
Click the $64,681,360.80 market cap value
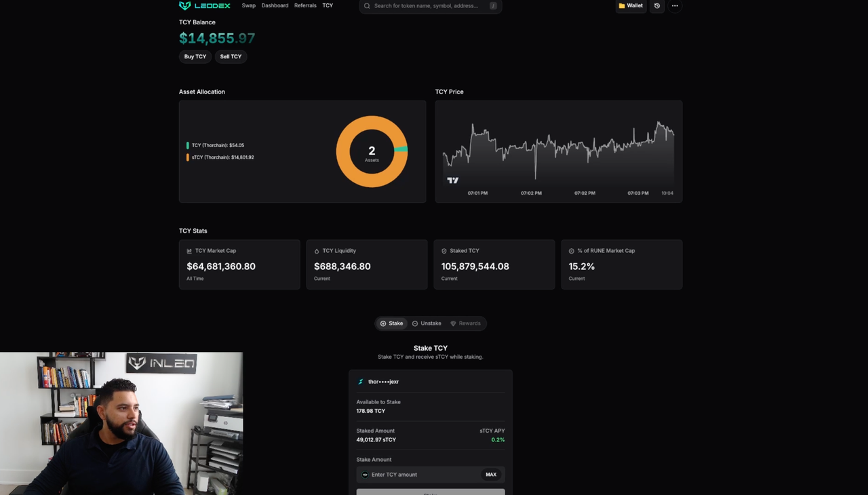[221, 266]
